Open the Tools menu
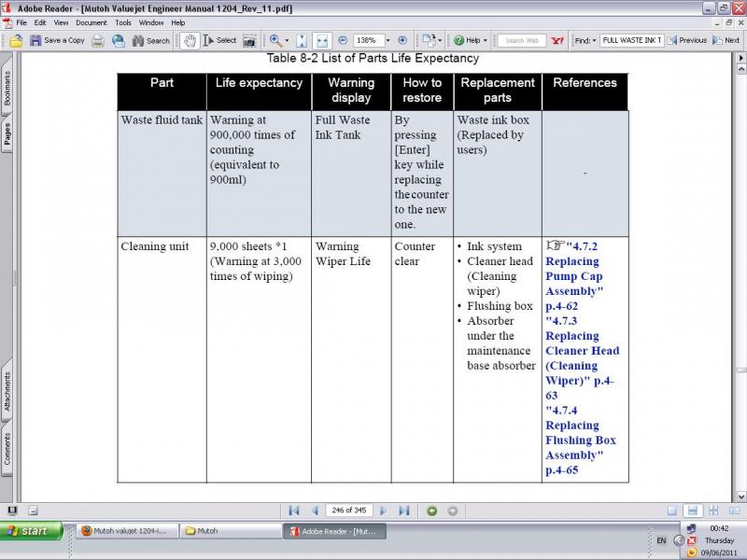 [123, 22]
